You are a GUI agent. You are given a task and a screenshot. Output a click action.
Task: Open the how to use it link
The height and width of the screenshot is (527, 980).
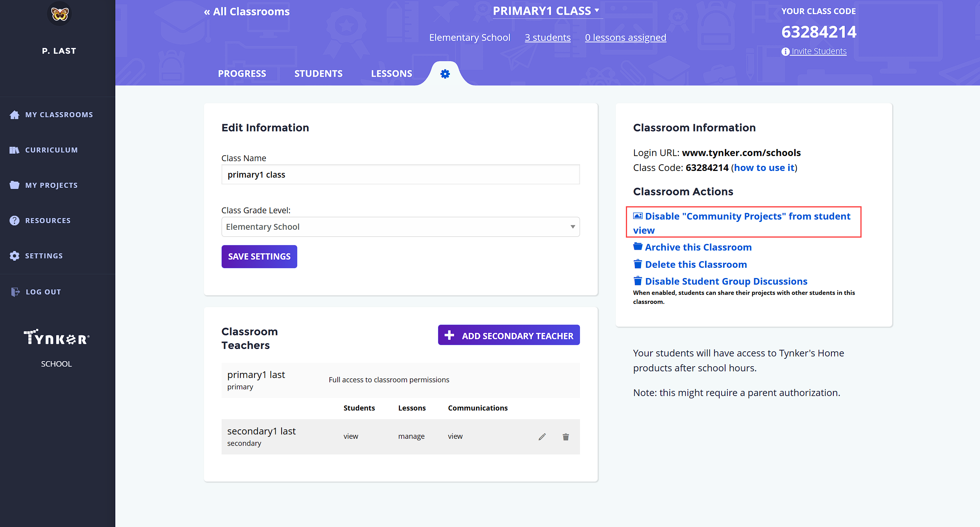pyautogui.click(x=764, y=167)
